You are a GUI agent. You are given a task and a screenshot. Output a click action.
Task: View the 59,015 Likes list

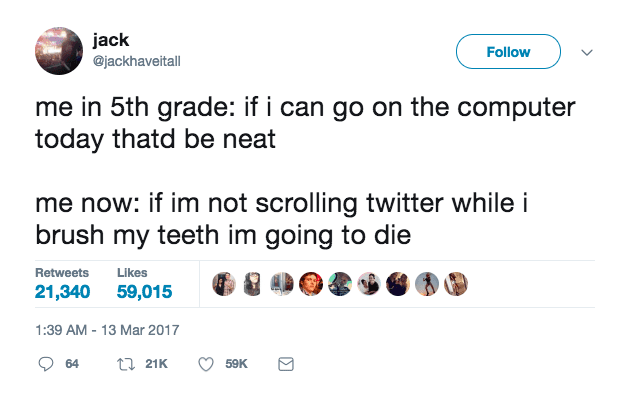pos(144,285)
